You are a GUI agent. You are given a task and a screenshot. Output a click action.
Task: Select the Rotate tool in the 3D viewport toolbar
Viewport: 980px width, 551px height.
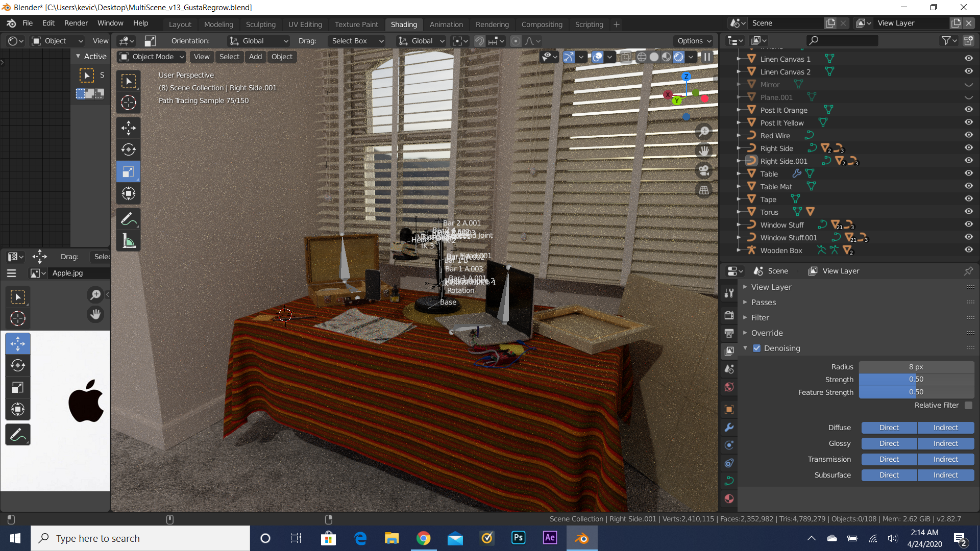128,149
